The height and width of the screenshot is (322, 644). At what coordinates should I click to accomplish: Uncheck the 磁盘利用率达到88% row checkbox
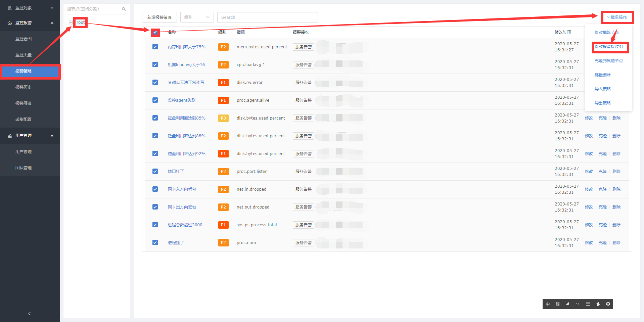click(155, 136)
